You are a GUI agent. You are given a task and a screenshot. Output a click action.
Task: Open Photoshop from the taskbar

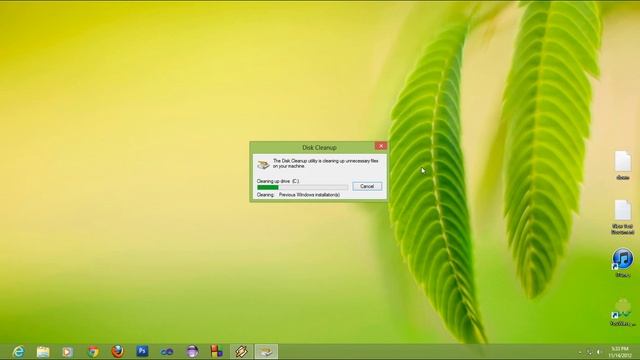pyautogui.click(x=142, y=351)
